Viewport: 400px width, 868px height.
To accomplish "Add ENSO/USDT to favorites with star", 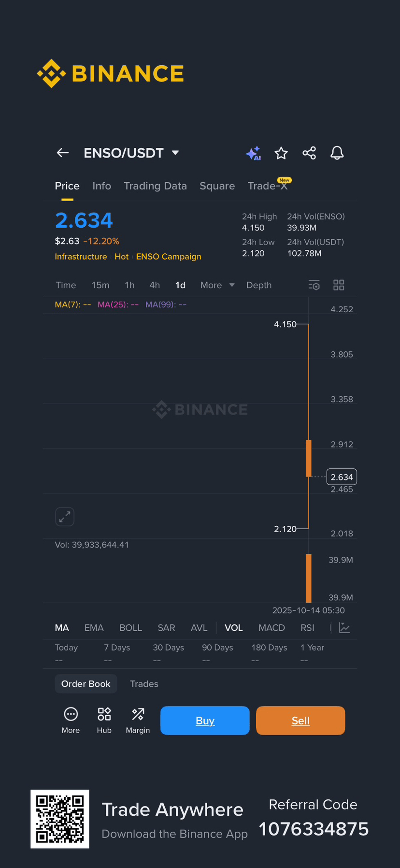I will [x=281, y=153].
